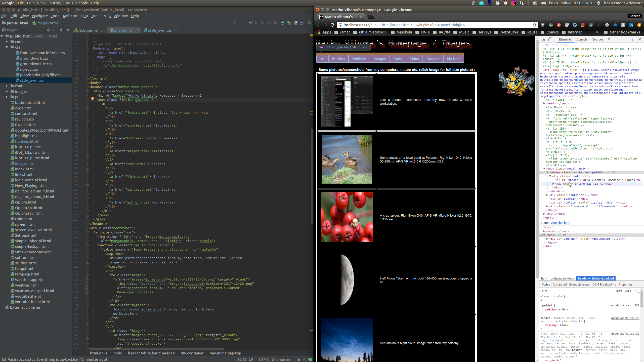Click groundwork.css:4683 source link
Viewport: 644px width, 362px height.
623,306
